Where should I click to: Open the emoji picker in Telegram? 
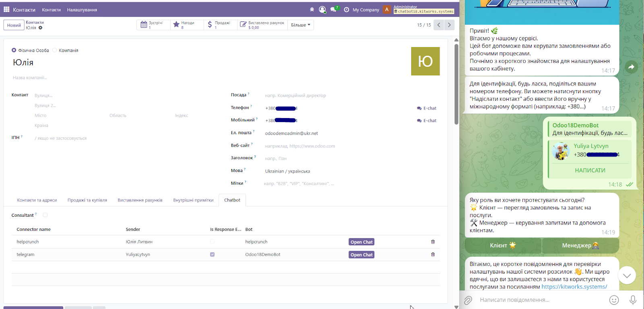pyautogui.click(x=614, y=300)
